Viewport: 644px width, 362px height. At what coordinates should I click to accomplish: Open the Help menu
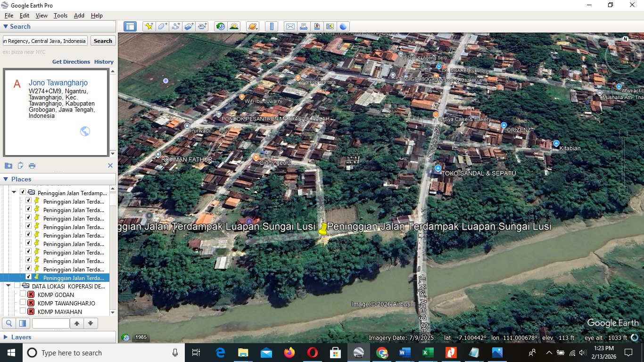97,16
